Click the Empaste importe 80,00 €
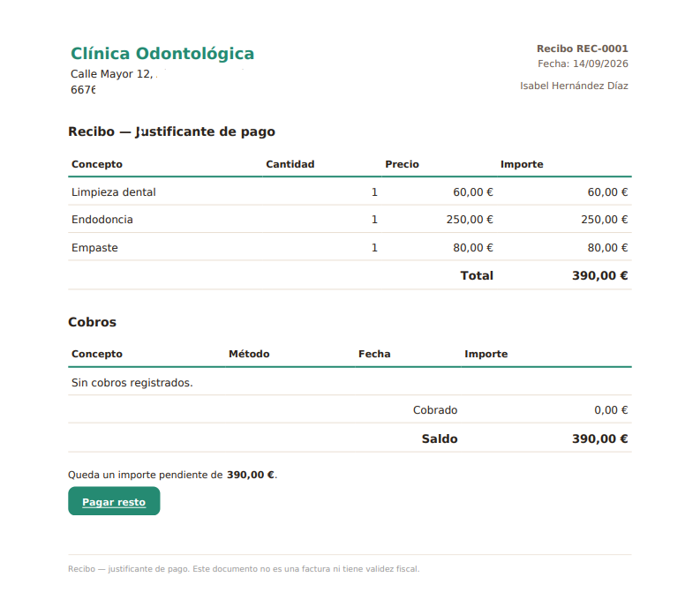700x607 pixels. [x=607, y=248]
